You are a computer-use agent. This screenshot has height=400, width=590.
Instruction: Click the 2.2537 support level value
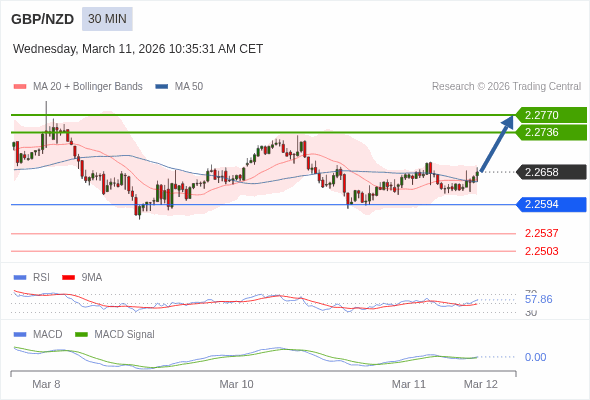(x=541, y=233)
